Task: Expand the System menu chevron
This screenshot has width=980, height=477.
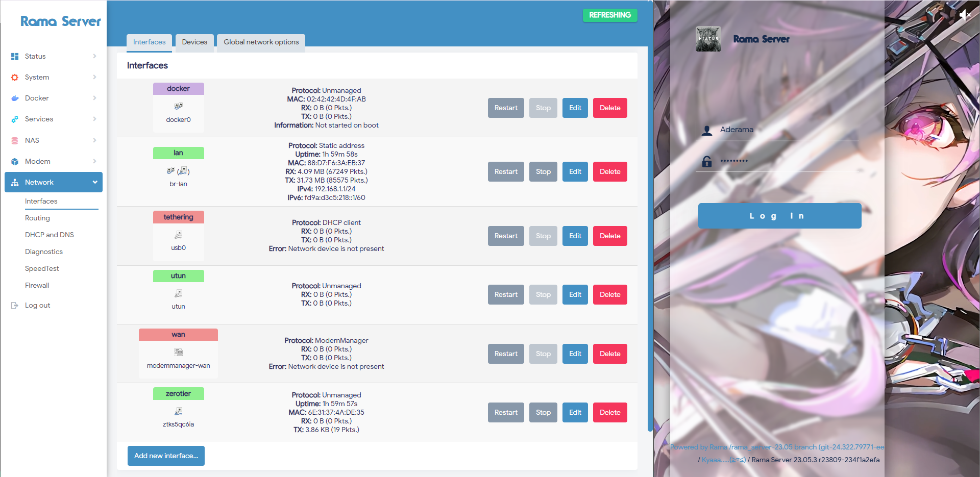Action: pyautogui.click(x=94, y=77)
